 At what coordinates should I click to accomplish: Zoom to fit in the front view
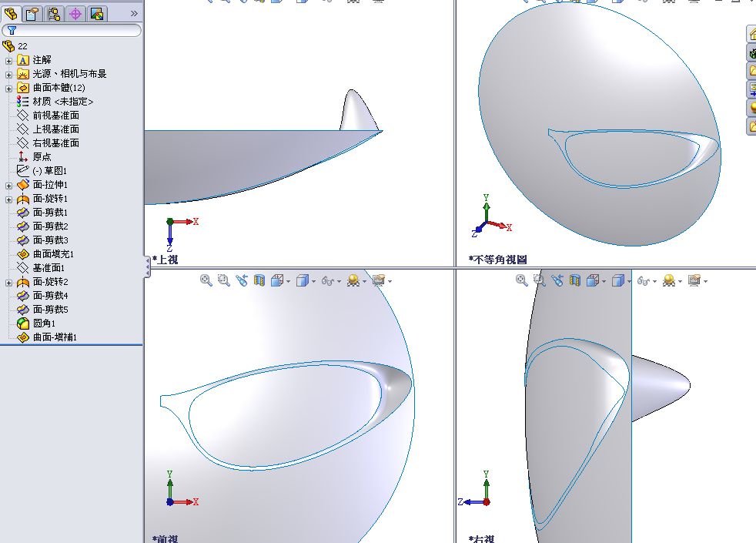coord(206,280)
